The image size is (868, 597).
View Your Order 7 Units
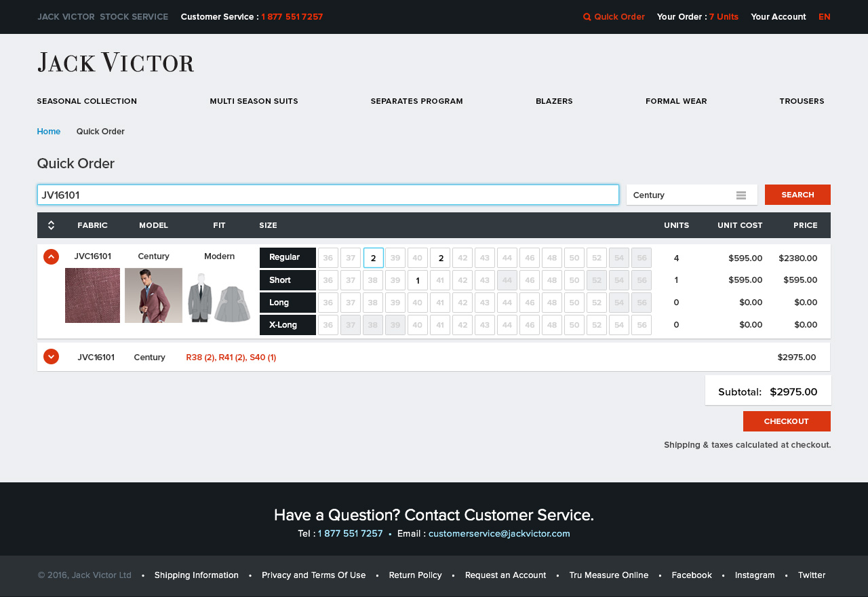tap(698, 17)
